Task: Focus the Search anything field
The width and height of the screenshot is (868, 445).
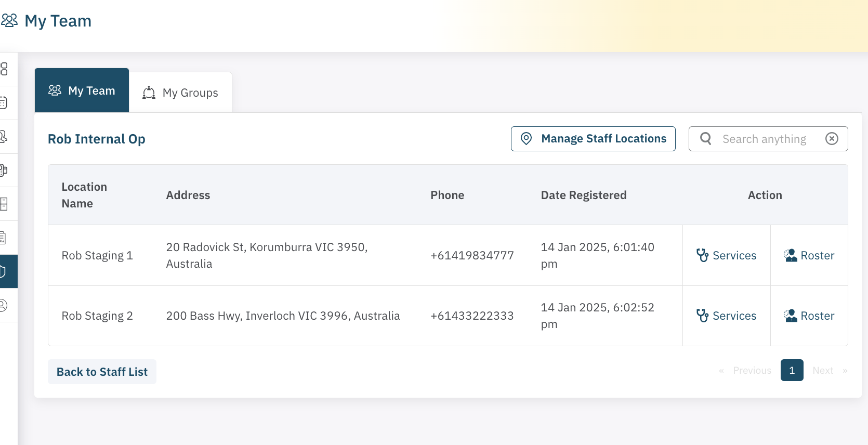Action: 764,139
